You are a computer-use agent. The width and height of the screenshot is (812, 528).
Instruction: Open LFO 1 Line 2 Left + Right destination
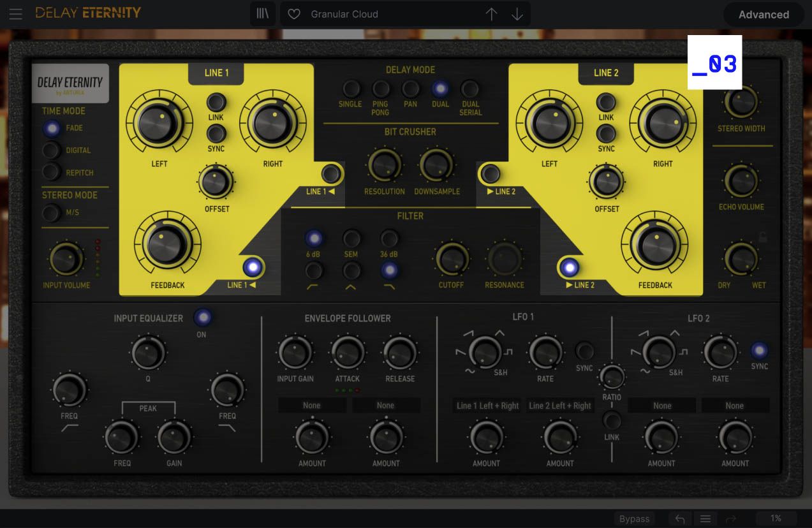(x=560, y=406)
